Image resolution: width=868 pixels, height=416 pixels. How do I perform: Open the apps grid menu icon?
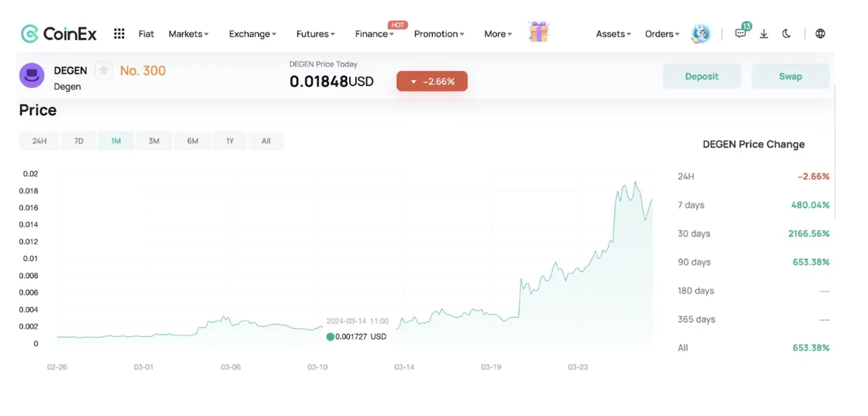click(119, 34)
